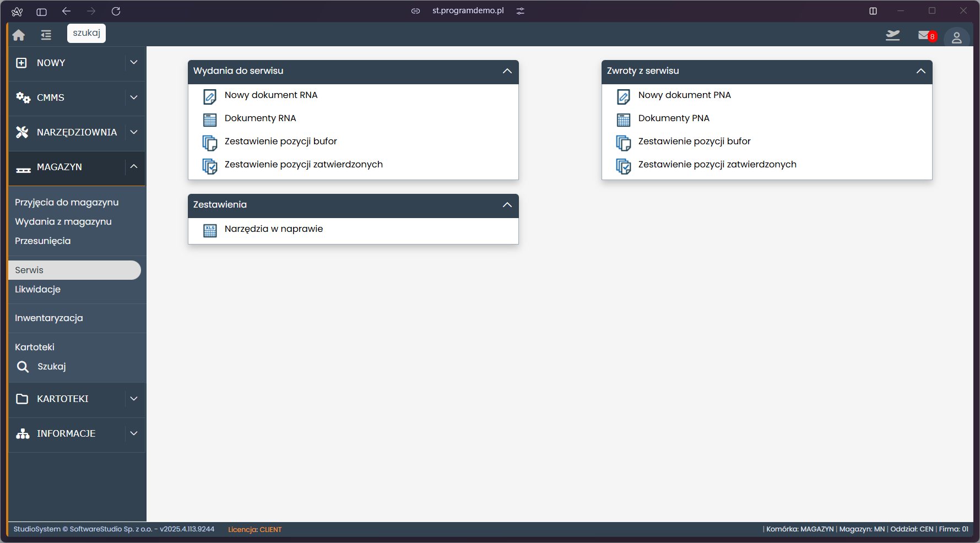Click the Narzędzia w naprawie XLS icon
The width and height of the screenshot is (980, 543).
[210, 230]
